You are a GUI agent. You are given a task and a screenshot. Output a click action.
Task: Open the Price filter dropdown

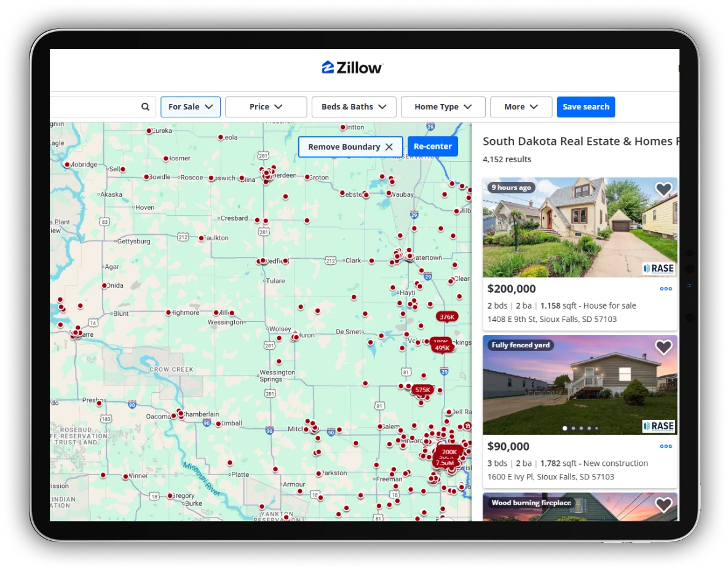266,107
